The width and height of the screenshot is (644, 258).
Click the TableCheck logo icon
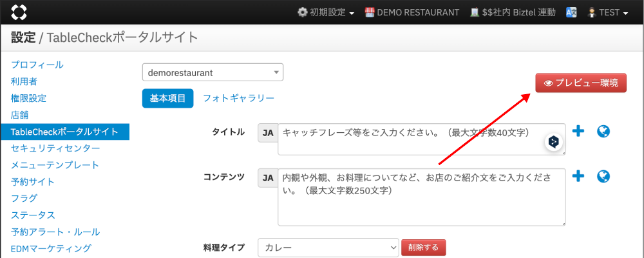click(x=19, y=12)
